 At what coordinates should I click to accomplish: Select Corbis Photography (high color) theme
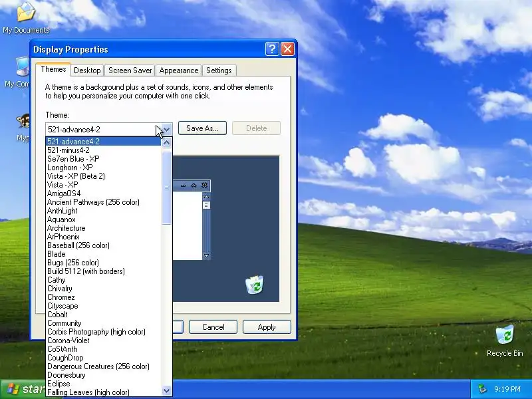click(104, 332)
